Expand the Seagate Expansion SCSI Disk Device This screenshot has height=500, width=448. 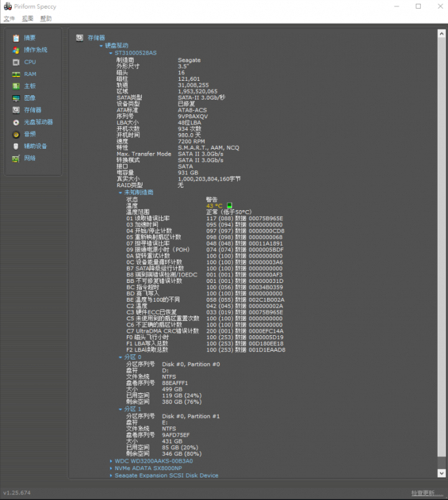(111, 476)
